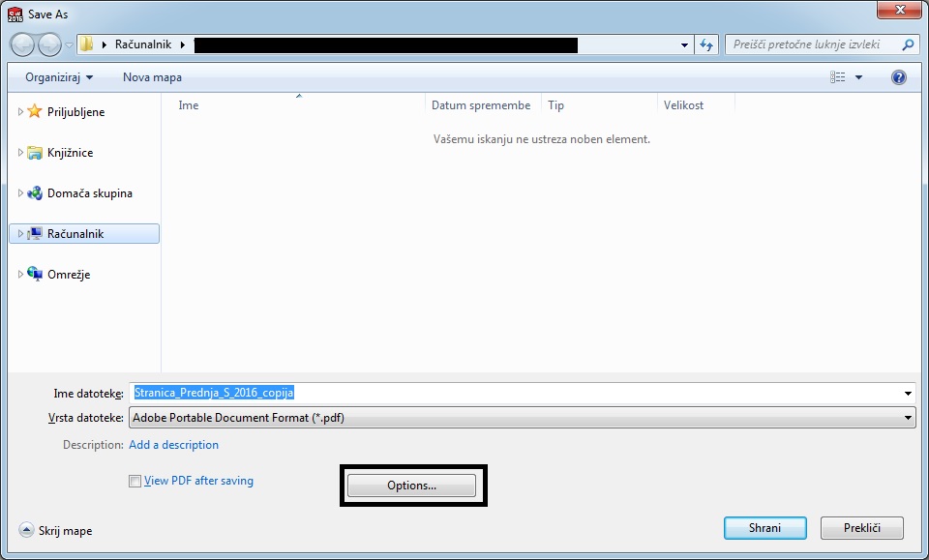Click Nova mapa in toolbar
The height and width of the screenshot is (560, 929).
[152, 77]
